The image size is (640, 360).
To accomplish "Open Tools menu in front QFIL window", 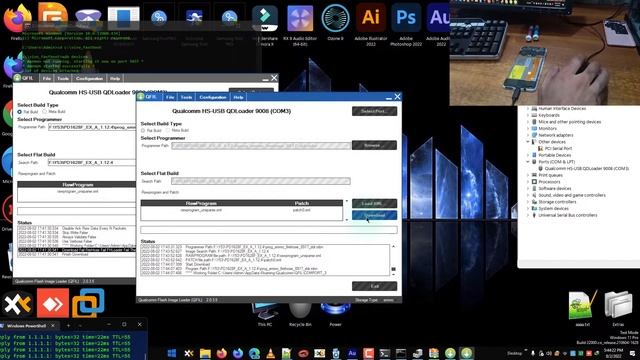I will coord(186,97).
